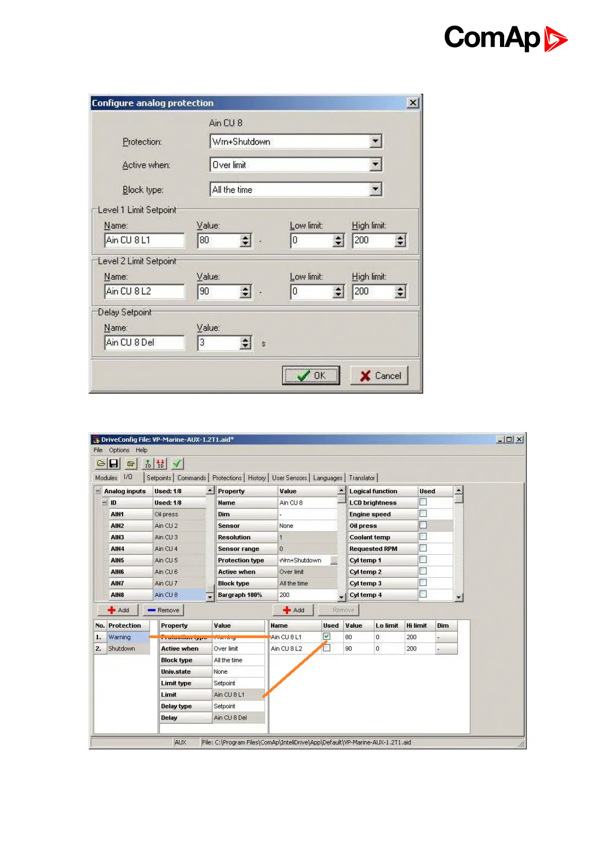Screen dimensions: 614x868
Task: Adjust Level 2 Value spinner arrows
Action: (246, 291)
